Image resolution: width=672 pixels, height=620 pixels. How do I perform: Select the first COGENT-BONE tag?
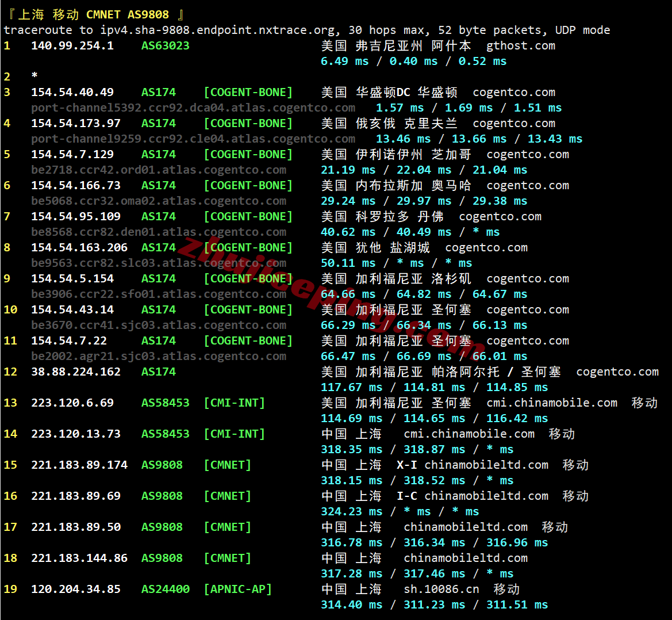[248, 92]
